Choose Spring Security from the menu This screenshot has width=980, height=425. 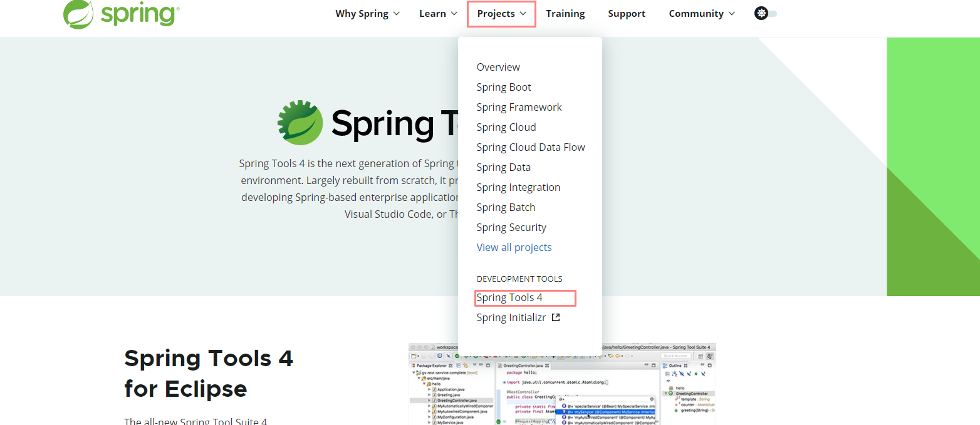[511, 227]
